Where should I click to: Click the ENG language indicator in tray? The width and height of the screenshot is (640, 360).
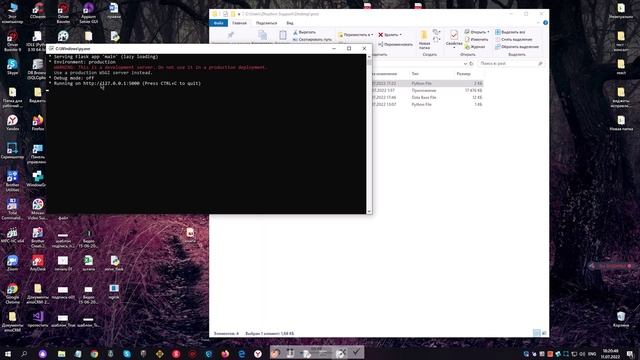[x=592, y=354]
